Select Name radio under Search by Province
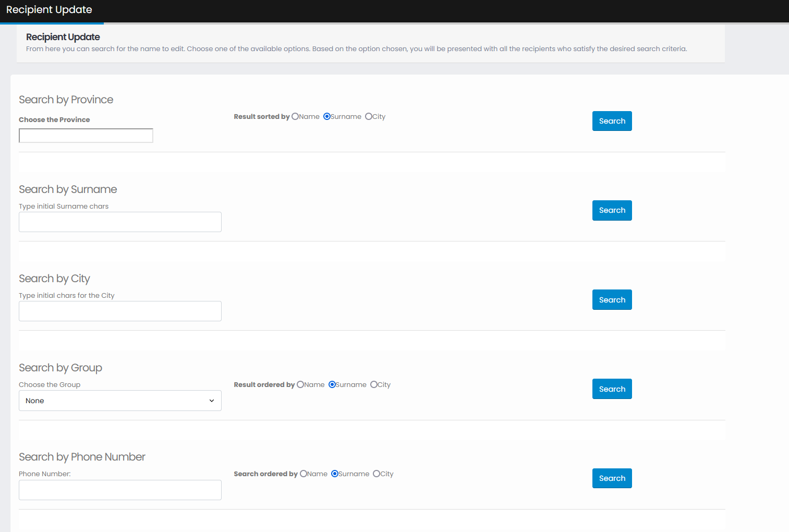Image resolution: width=789 pixels, height=532 pixels. (x=295, y=117)
